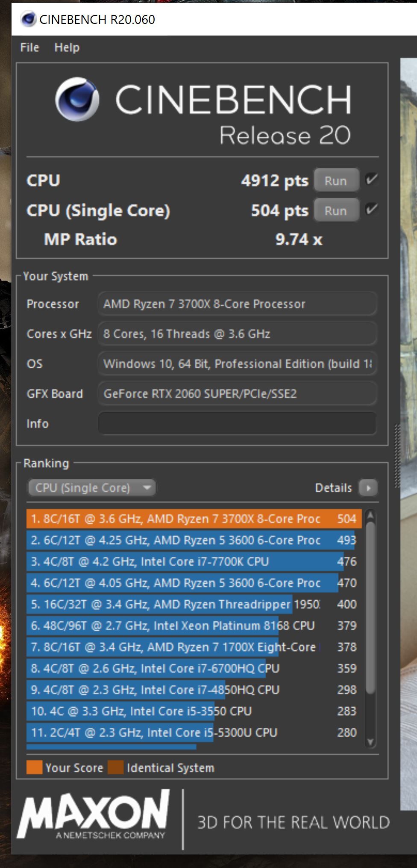The image size is (417, 868).
Task: Click the Cores x GHz field
Action: [x=237, y=334]
